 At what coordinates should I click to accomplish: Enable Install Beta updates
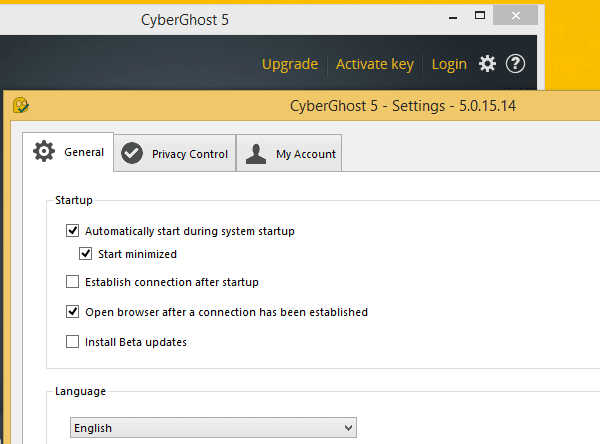72,341
